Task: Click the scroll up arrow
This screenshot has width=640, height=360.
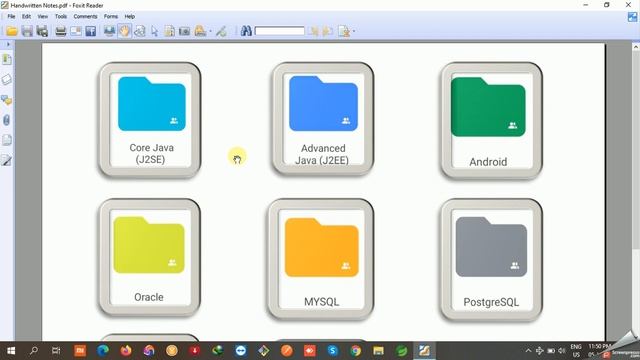Action: point(636,47)
